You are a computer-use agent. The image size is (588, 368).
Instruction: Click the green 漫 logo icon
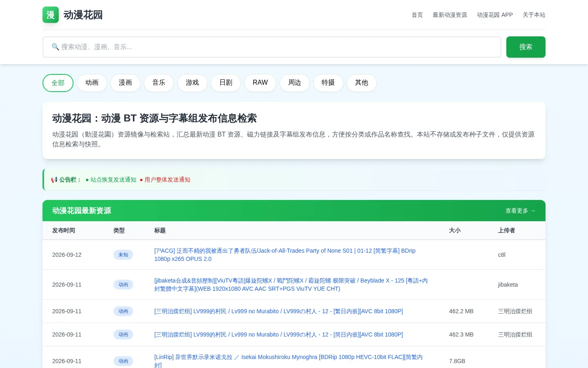point(51,15)
